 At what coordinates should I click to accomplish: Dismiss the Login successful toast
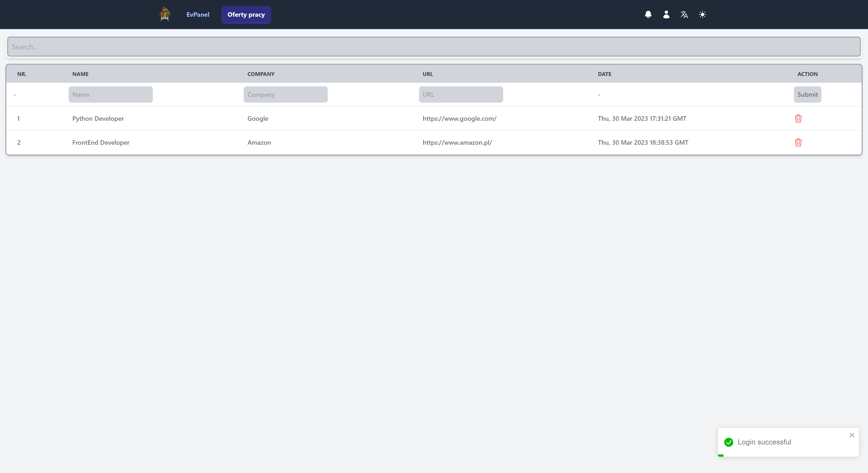[851, 435]
